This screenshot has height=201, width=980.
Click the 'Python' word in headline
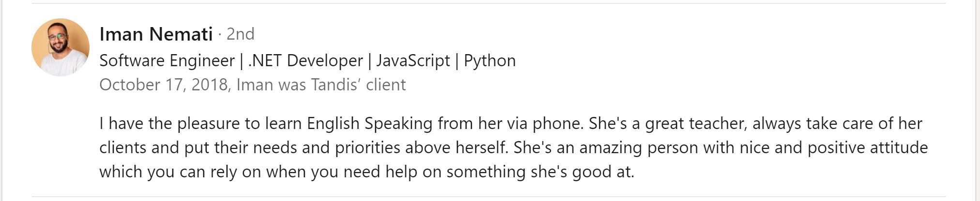[490, 61]
